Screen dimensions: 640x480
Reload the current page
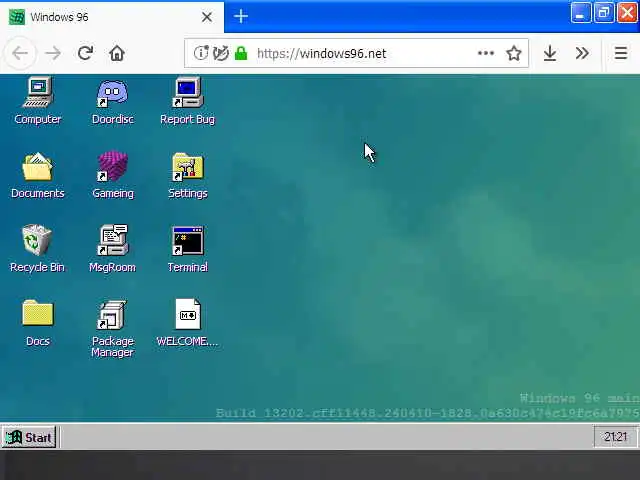pos(85,53)
